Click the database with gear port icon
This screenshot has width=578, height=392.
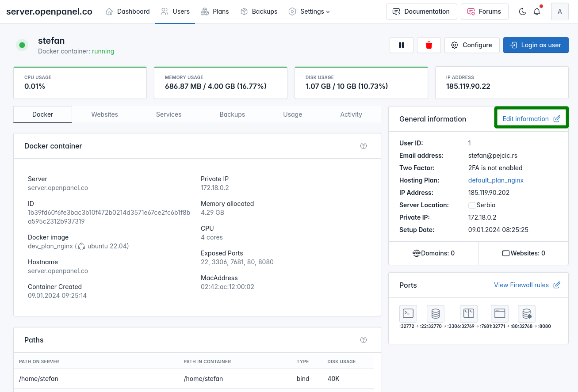click(x=527, y=314)
